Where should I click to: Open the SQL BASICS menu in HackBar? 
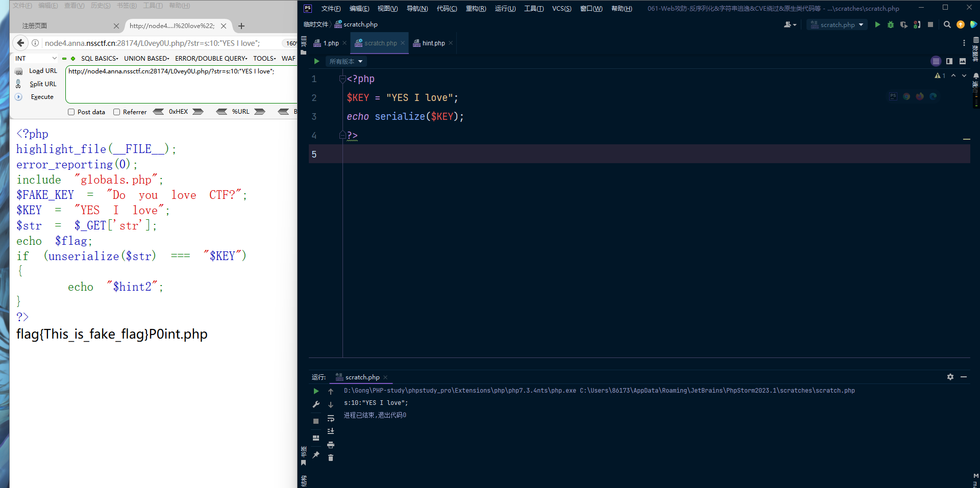click(100, 58)
